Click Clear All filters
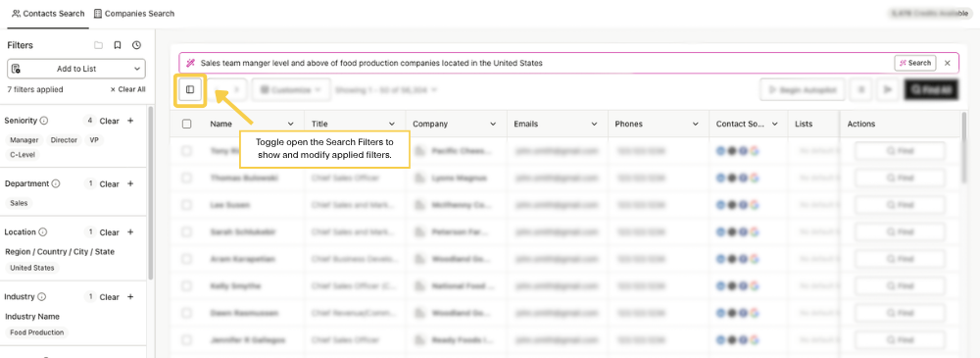Screen dimensions: 980x358 (127, 89)
